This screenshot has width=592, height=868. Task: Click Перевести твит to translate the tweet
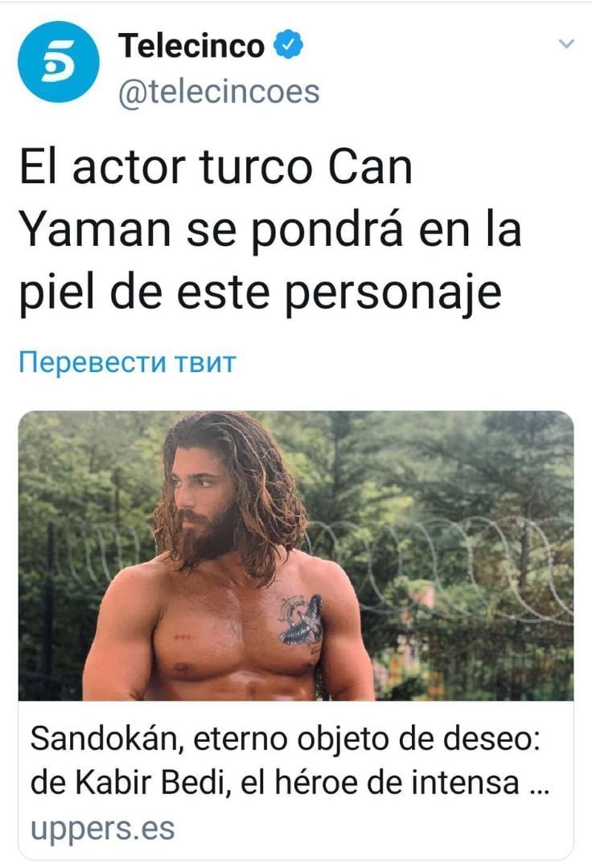(x=128, y=362)
